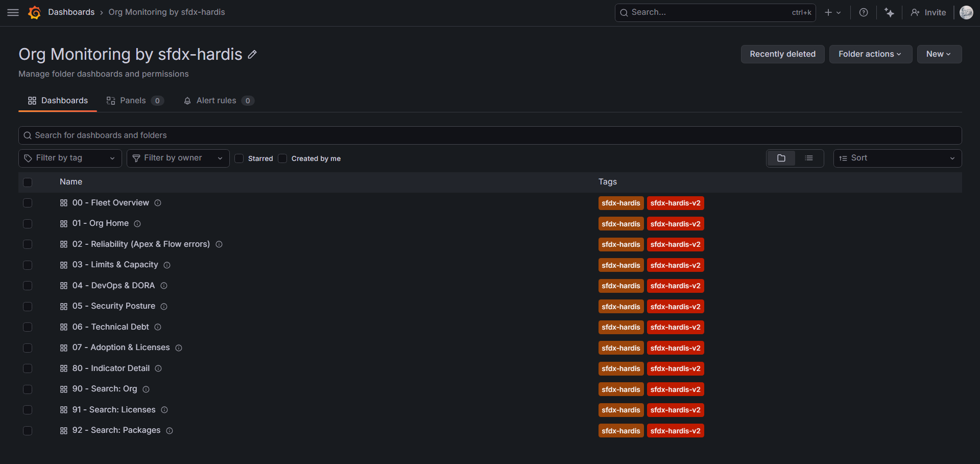
Task: Show info icon for 92 - Search: Packages
Action: pyautogui.click(x=170, y=431)
